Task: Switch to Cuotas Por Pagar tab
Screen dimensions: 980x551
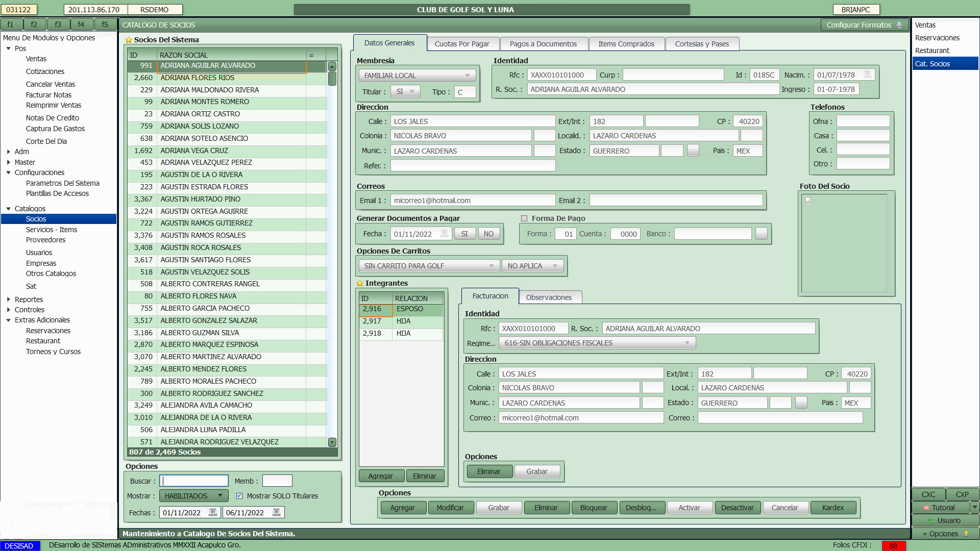Action: click(461, 44)
